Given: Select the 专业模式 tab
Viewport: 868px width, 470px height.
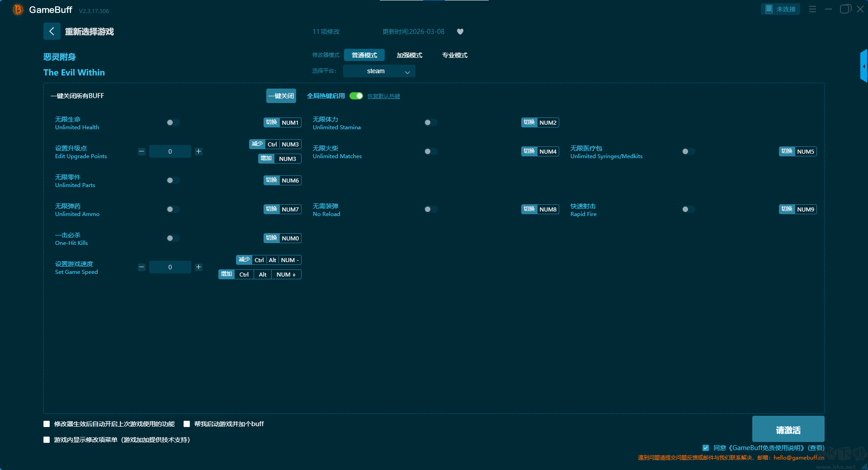Looking at the screenshot, I should (x=454, y=55).
